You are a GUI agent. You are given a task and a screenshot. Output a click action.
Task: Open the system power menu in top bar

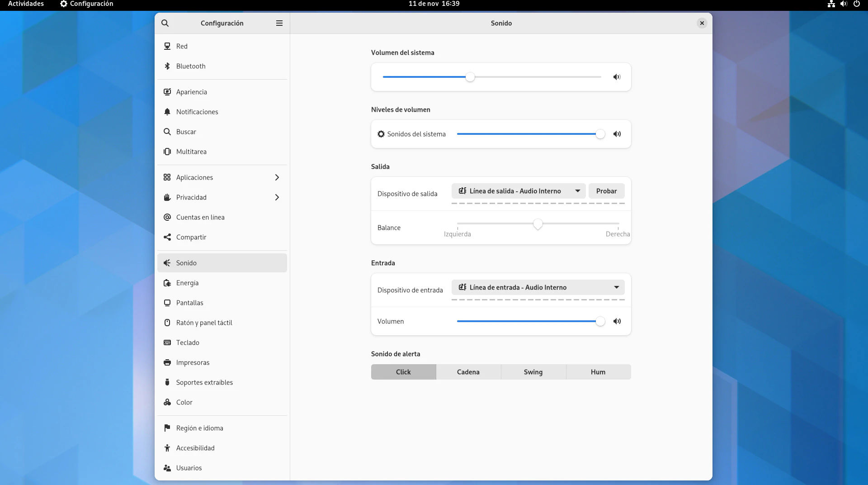(x=856, y=4)
